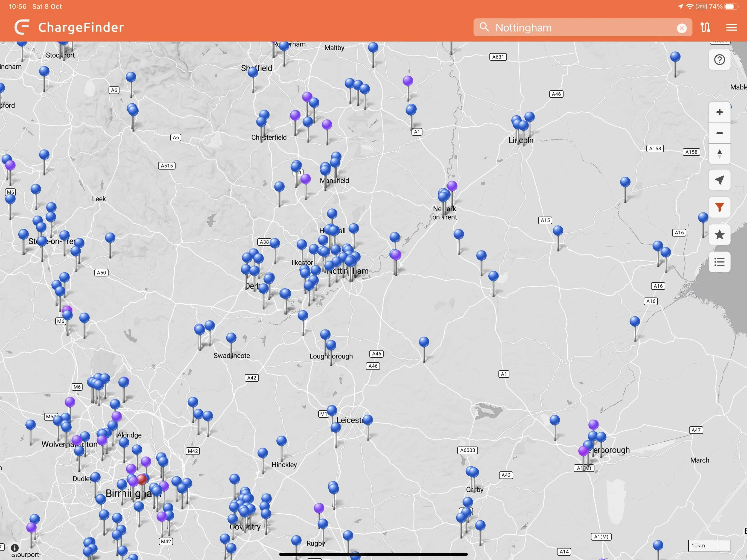Zoom out with the minus button
Viewport: 747px width, 560px height.
(719, 133)
